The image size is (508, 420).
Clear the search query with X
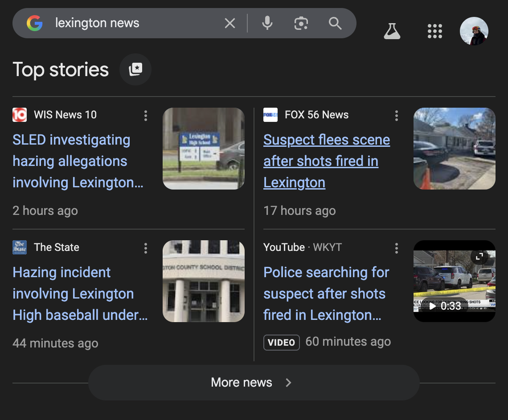click(x=230, y=23)
